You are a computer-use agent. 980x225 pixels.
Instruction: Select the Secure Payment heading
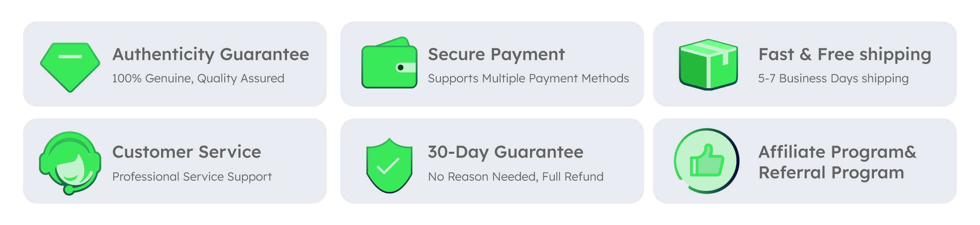(496, 54)
